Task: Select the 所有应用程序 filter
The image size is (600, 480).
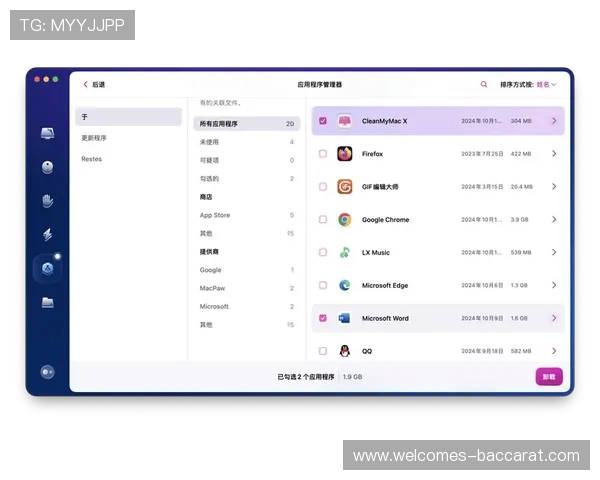Action: pos(247,124)
